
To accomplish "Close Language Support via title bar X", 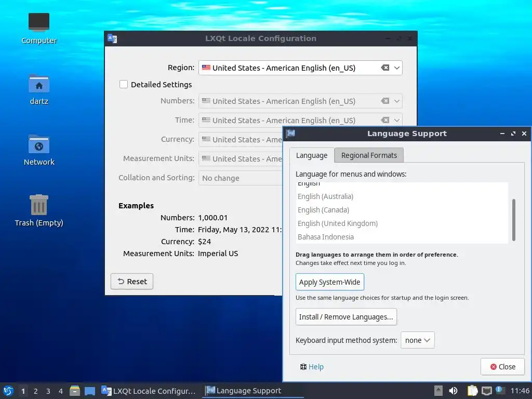I will 524,134.
